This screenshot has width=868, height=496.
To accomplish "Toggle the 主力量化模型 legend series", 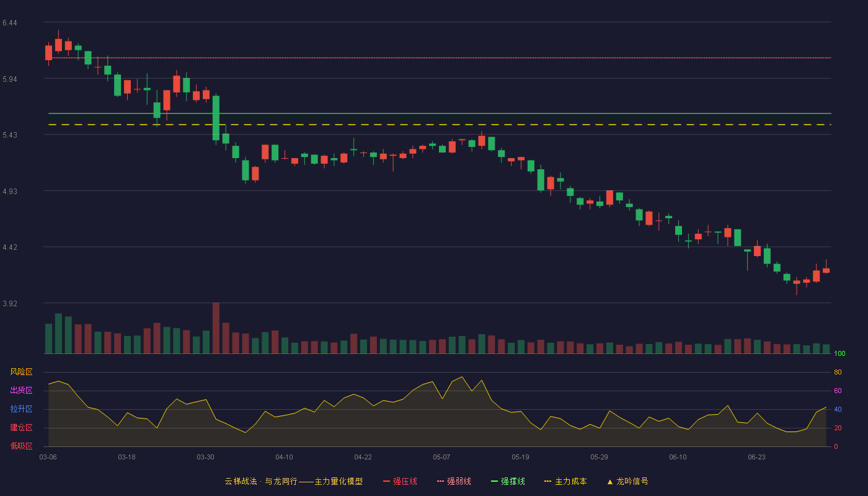I will 293,481.
